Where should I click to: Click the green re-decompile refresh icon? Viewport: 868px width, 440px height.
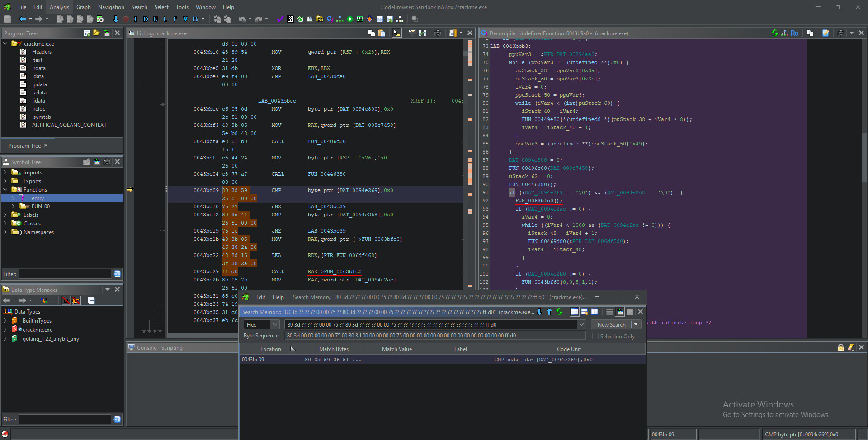point(775,33)
